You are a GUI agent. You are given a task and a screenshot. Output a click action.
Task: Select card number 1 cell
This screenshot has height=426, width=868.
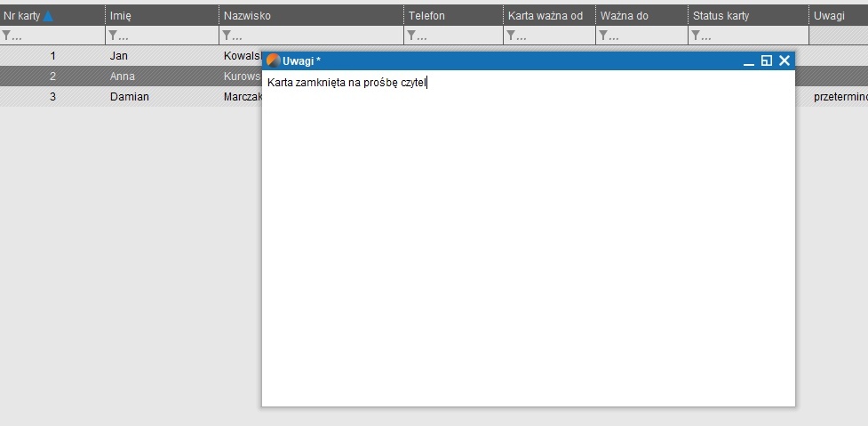pos(52,56)
